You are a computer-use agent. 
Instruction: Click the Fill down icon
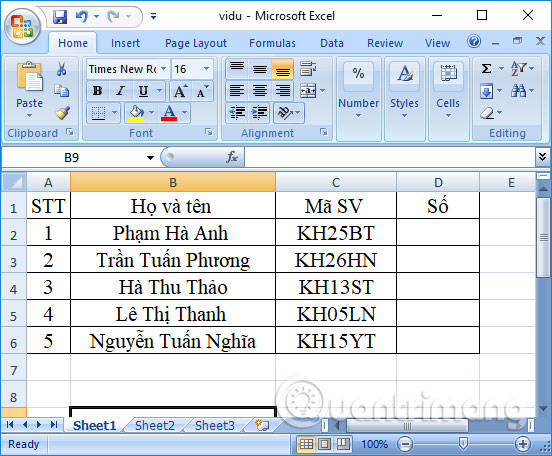coord(486,92)
